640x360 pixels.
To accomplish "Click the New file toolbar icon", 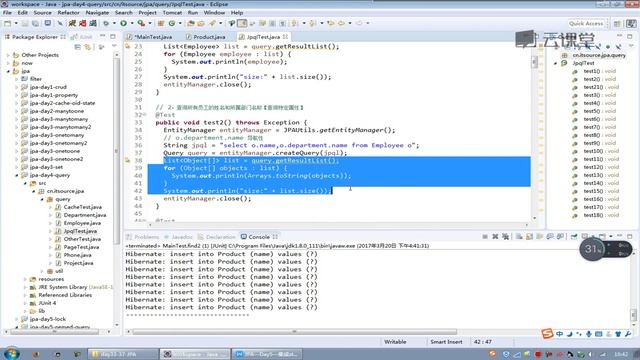I will 8,24.
